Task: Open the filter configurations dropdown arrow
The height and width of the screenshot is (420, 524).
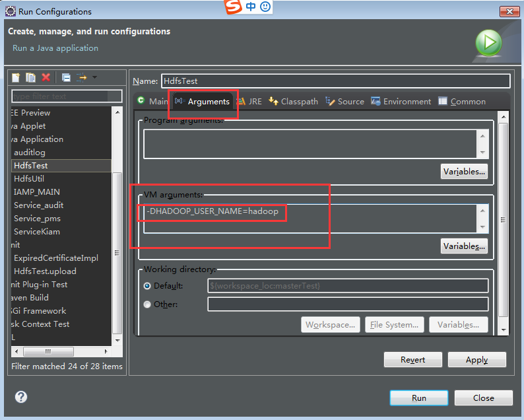Action: 95,77
